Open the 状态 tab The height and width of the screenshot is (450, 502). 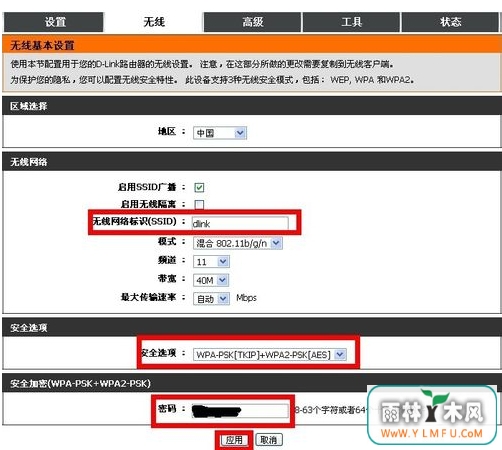(x=450, y=22)
